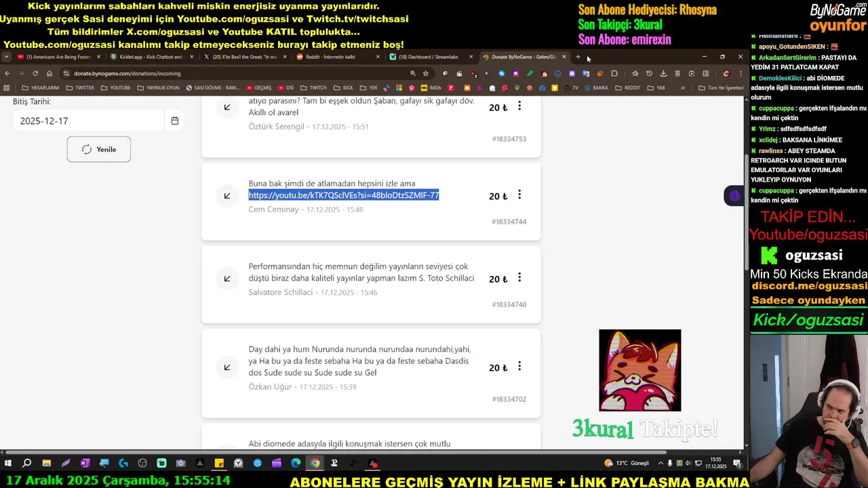Viewport: 868px width, 488px height.
Task: Open the YOUTUBE bookmarks folder
Action: coord(115,87)
